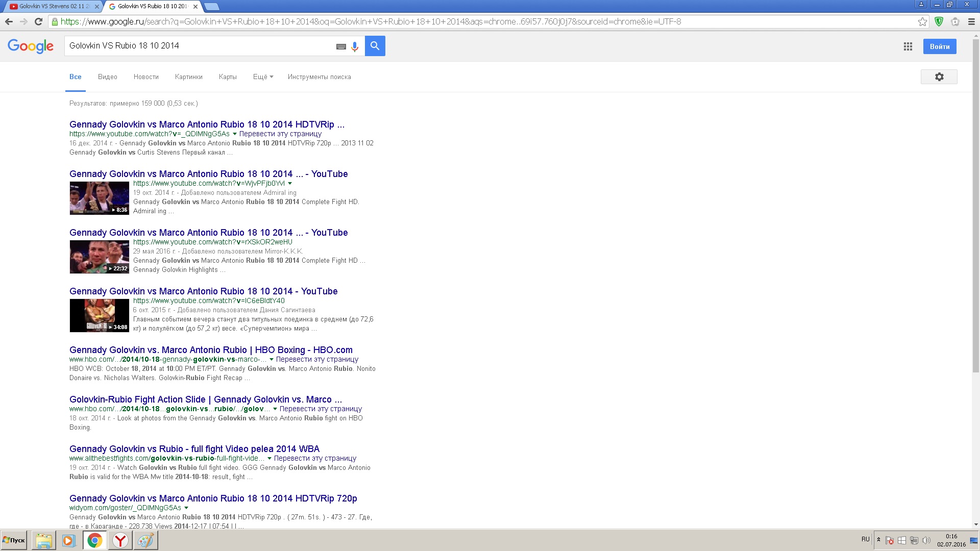Image resolution: width=980 pixels, height=551 pixels.
Task: Open the 34:08 video thumbnail
Action: click(x=100, y=315)
